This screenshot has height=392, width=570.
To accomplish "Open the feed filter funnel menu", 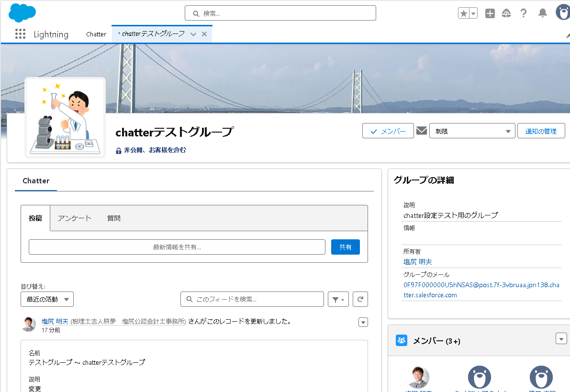I will click(338, 299).
